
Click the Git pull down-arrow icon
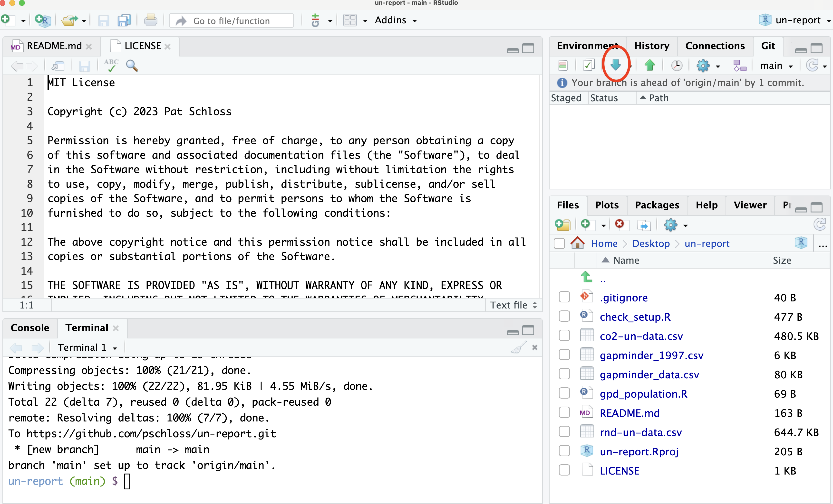pyautogui.click(x=615, y=65)
